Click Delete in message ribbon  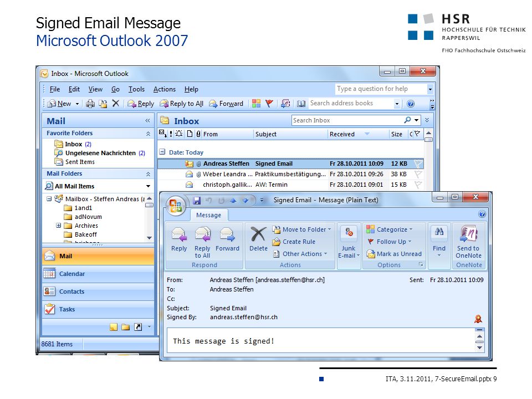[258, 239]
